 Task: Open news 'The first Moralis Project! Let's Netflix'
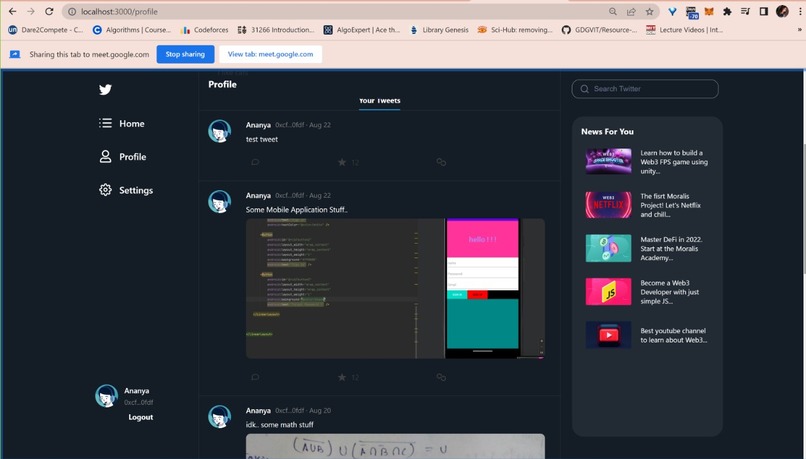(670, 205)
